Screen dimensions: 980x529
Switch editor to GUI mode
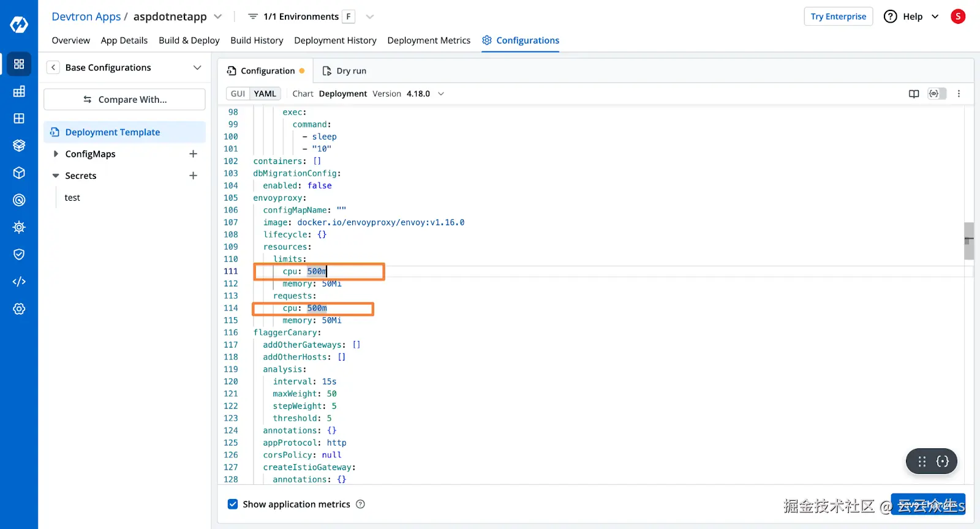coord(238,94)
